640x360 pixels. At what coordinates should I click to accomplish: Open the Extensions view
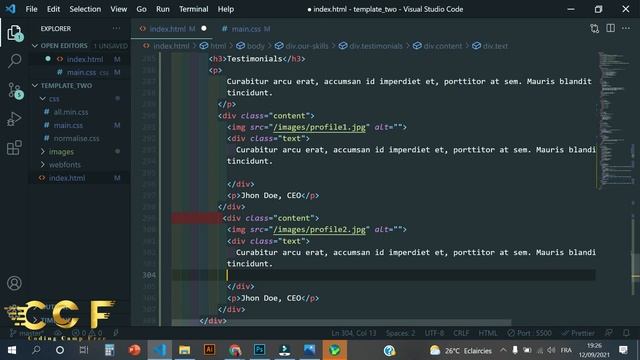pyautogui.click(x=14, y=148)
